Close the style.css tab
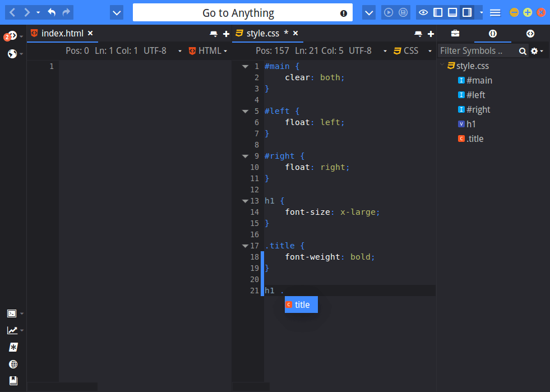 [x=295, y=33]
